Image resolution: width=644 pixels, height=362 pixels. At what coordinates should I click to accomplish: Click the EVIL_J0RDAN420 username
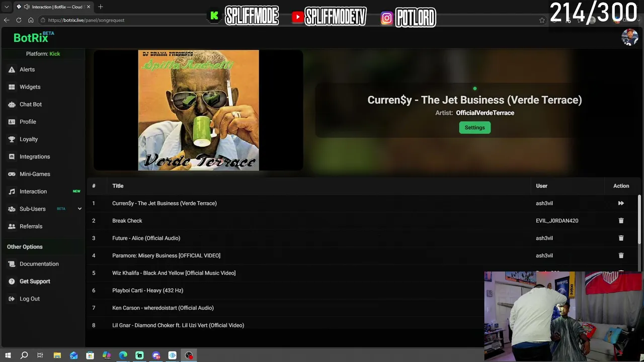tap(557, 221)
